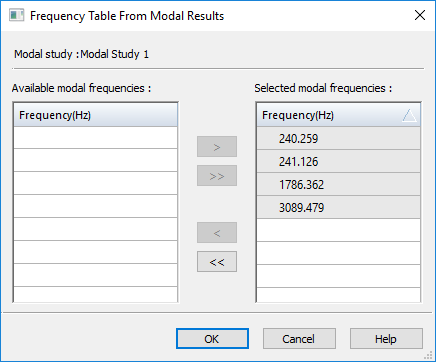Screen dimensions: 436x362
Task: Click the first empty row in Available frequencies
Action: click(96, 138)
